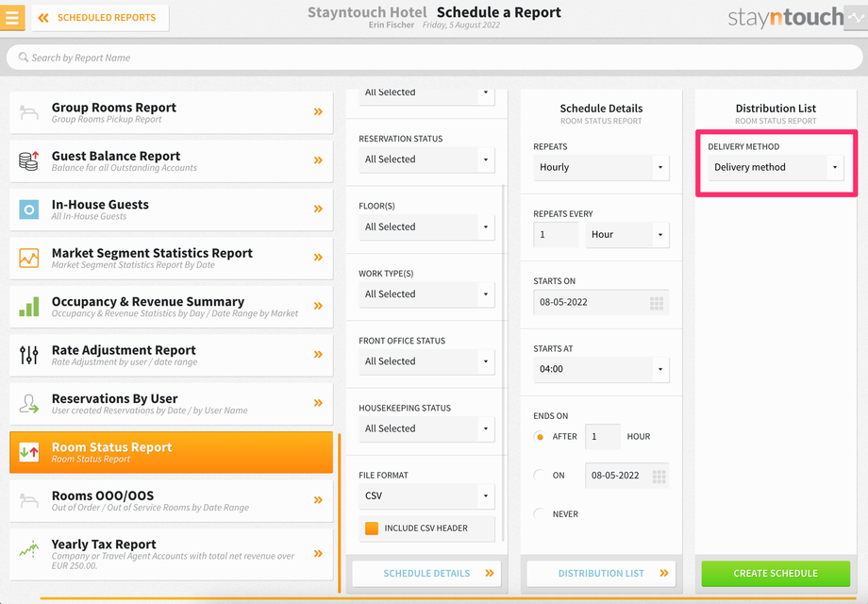The height and width of the screenshot is (604, 868).
Task: Open Starts At 04:00 dropdown
Action: pyautogui.click(x=601, y=369)
